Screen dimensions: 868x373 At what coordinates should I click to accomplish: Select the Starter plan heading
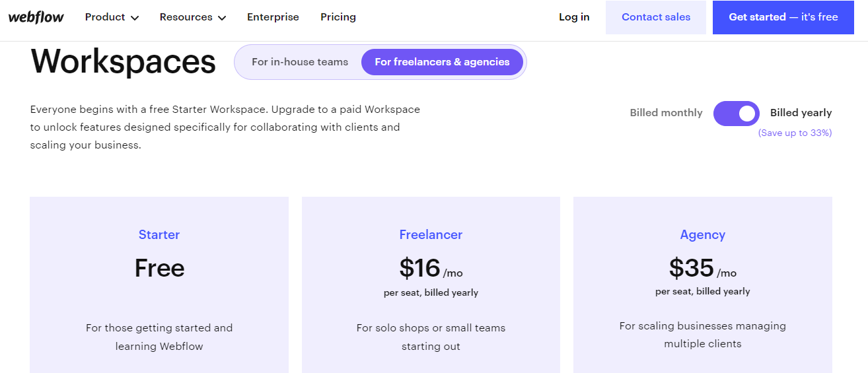click(x=159, y=234)
